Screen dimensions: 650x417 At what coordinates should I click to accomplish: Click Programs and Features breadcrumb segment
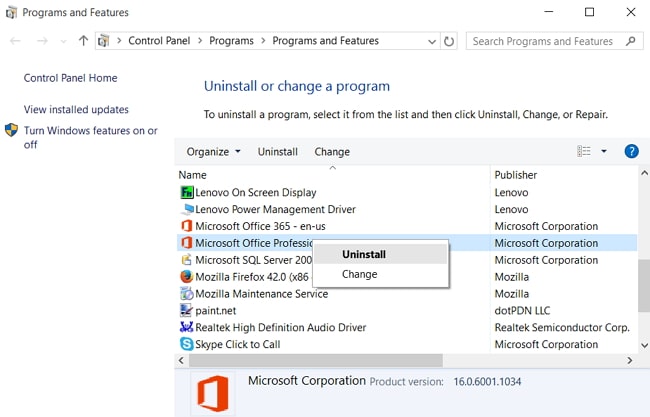point(325,41)
